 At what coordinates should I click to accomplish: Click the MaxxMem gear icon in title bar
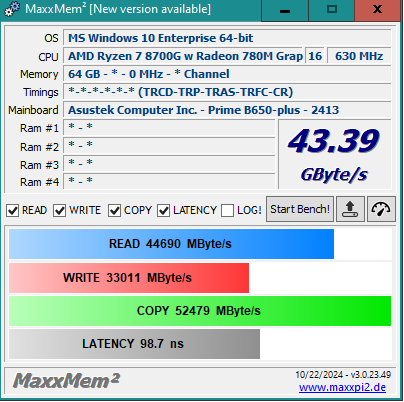[12, 9]
